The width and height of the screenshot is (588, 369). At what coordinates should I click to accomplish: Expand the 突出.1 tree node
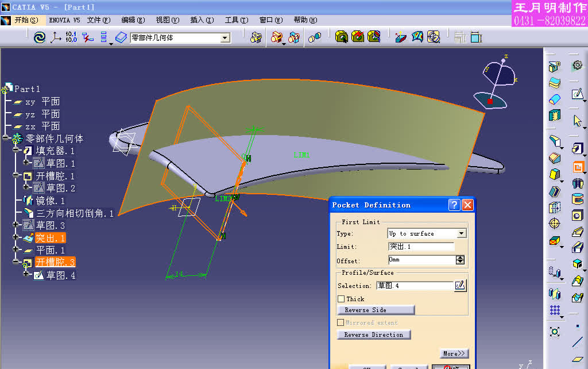[x=16, y=236]
